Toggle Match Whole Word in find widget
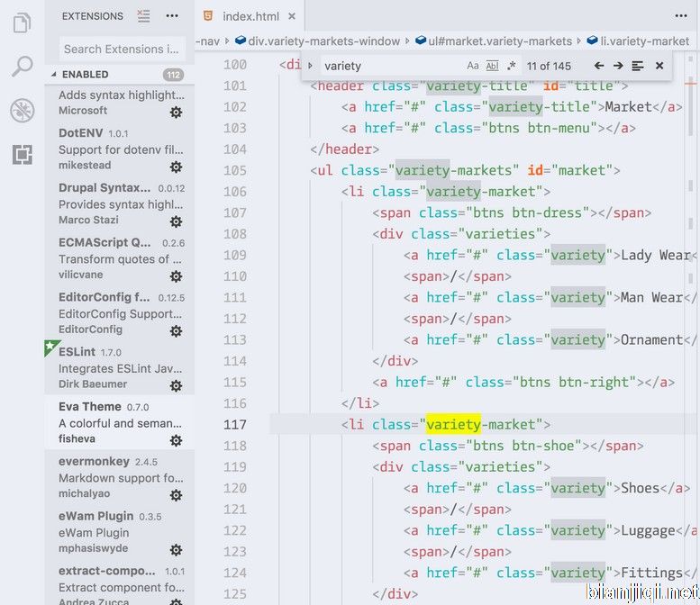 click(x=492, y=66)
